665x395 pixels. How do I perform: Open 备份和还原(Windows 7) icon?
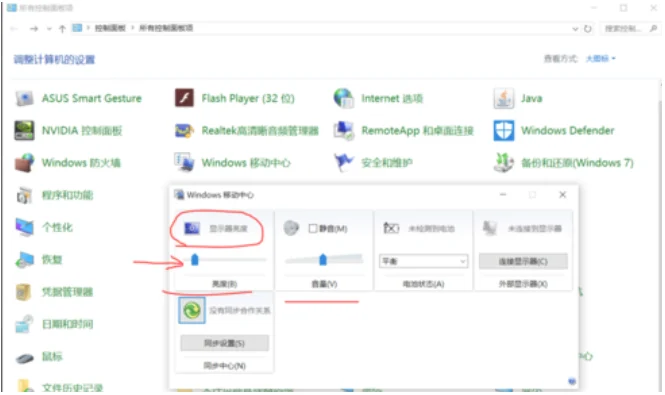[x=503, y=163]
